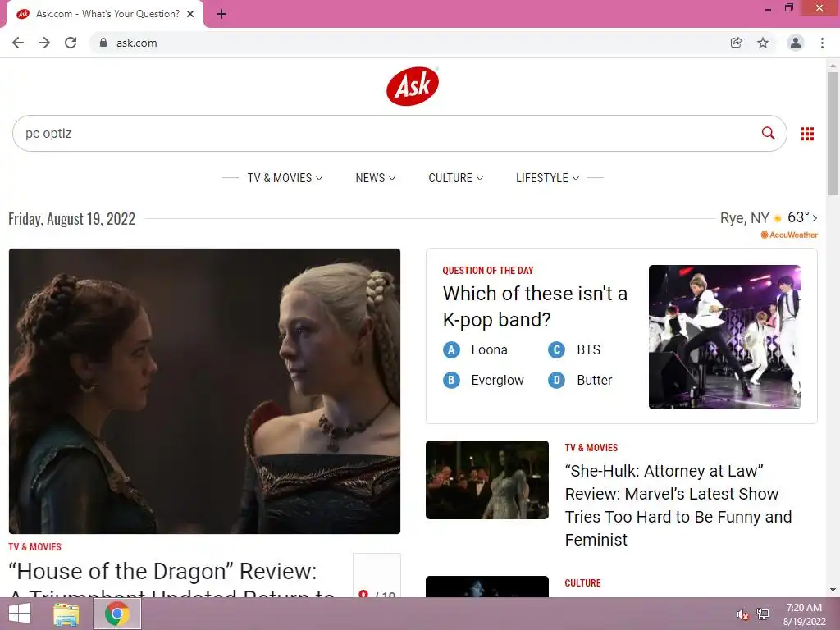Click scrollbar up arrow
Viewport: 840px width, 630px height.
click(x=833, y=66)
